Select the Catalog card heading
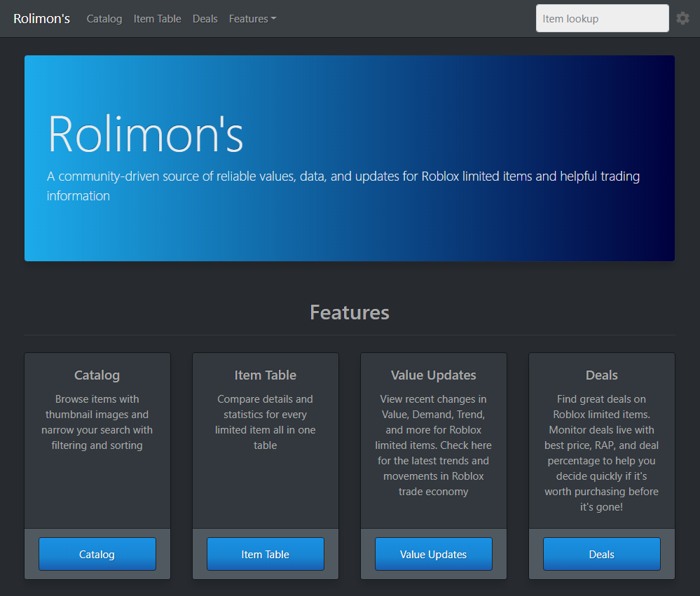700x596 pixels. pos(97,375)
